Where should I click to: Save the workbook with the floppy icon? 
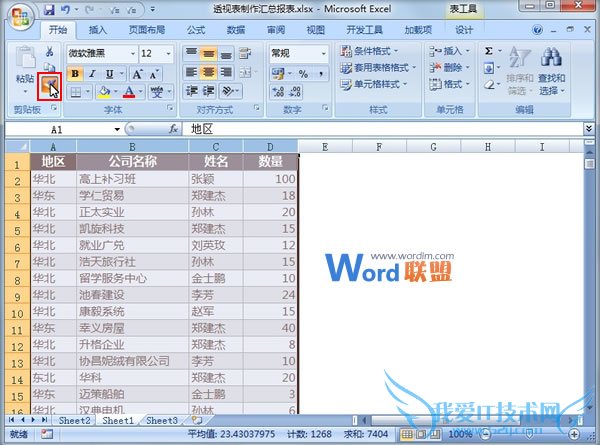tap(49, 10)
